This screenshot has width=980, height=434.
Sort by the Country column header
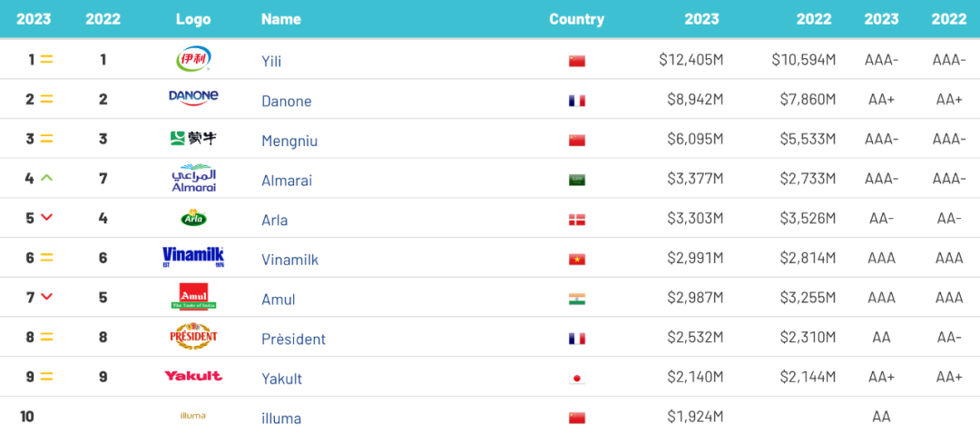tap(577, 19)
